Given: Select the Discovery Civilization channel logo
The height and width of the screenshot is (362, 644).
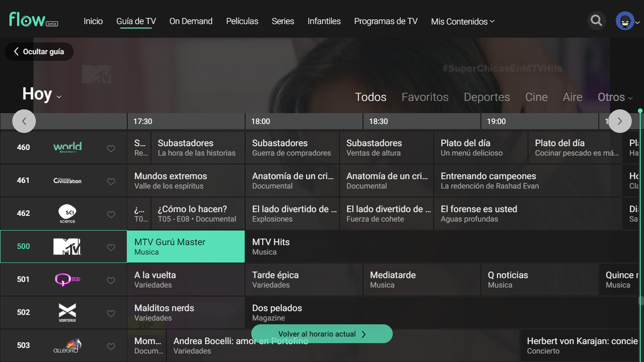Looking at the screenshot, I should pyautogui.click(x=67, y=181).
